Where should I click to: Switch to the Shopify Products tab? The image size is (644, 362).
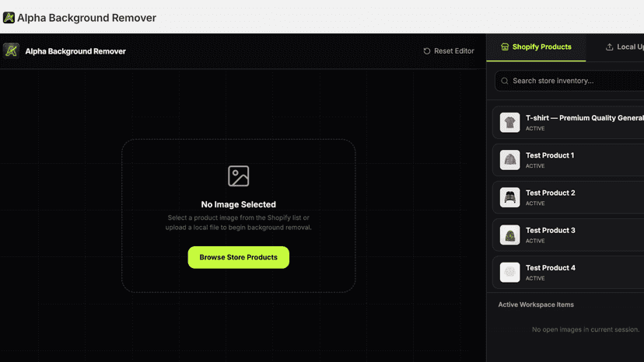(x=536, y=47)
